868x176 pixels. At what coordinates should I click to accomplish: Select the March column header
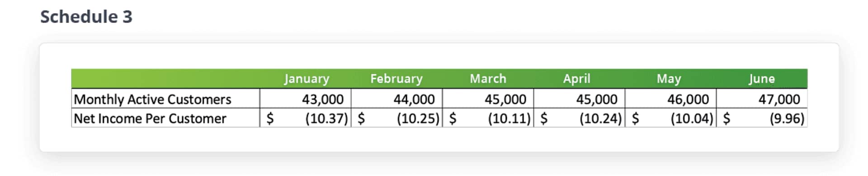click(x=488, y=79)
